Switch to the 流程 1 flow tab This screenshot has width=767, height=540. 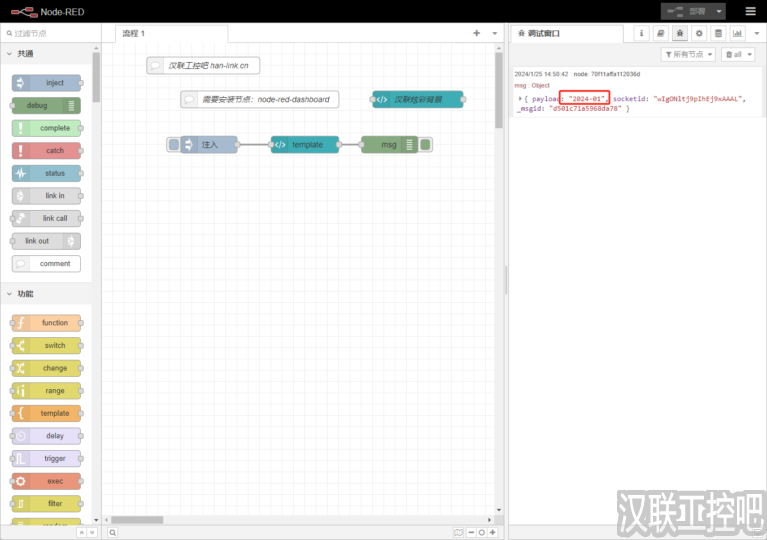tap(134, 33)
